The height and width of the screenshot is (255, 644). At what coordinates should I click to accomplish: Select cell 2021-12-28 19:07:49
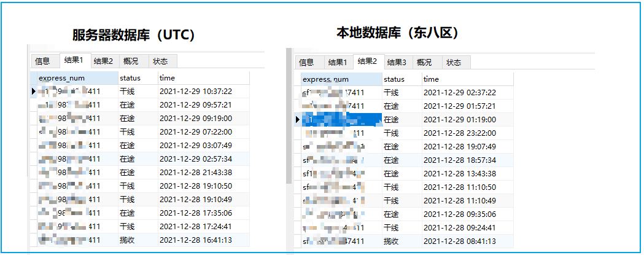click(468, 147)
